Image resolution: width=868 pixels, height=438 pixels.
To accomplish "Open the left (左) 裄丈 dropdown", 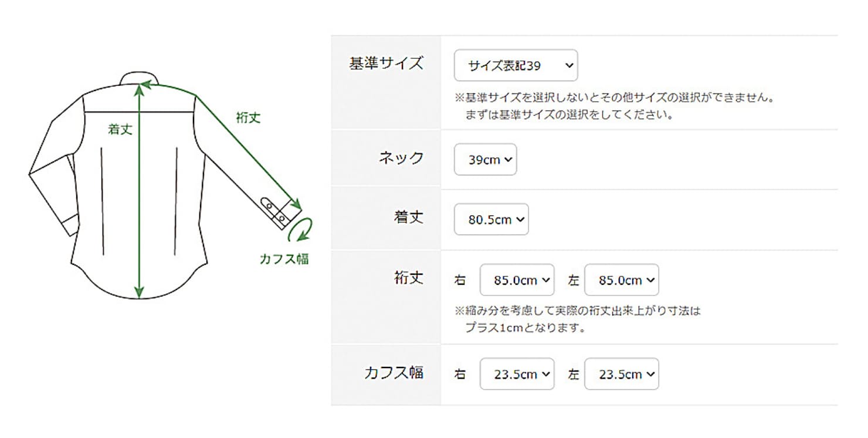I will (x=621, y=280).
